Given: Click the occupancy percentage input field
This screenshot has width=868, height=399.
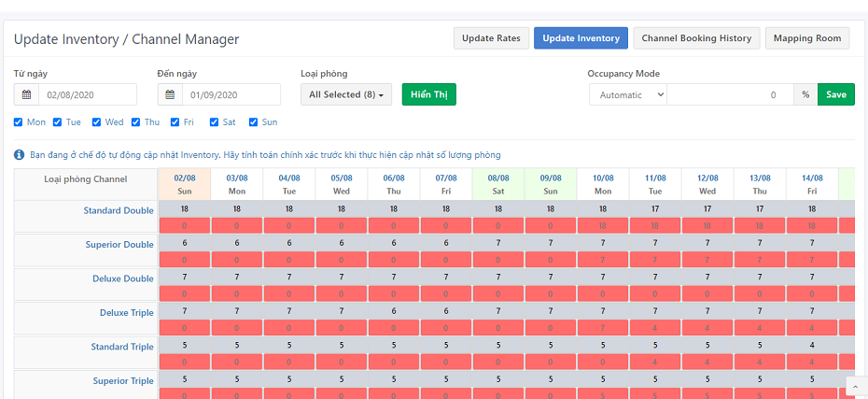Looking at the screenshot, I should 729,94.
